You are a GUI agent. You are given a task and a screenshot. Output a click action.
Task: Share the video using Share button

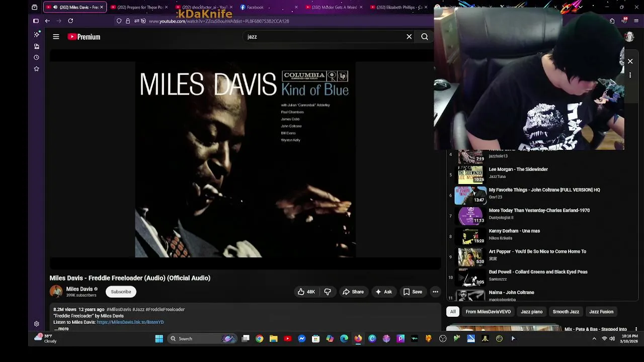coord(353,292)
